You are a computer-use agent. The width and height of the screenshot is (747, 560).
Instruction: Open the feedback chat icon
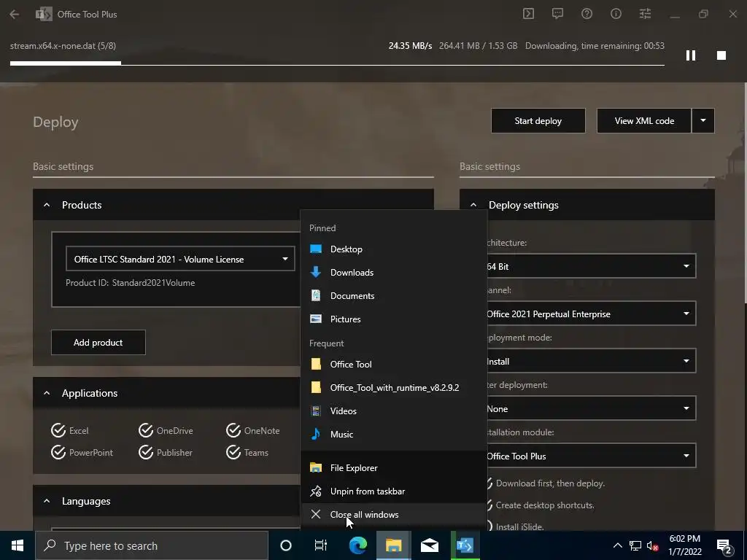(x=557, y=14)
